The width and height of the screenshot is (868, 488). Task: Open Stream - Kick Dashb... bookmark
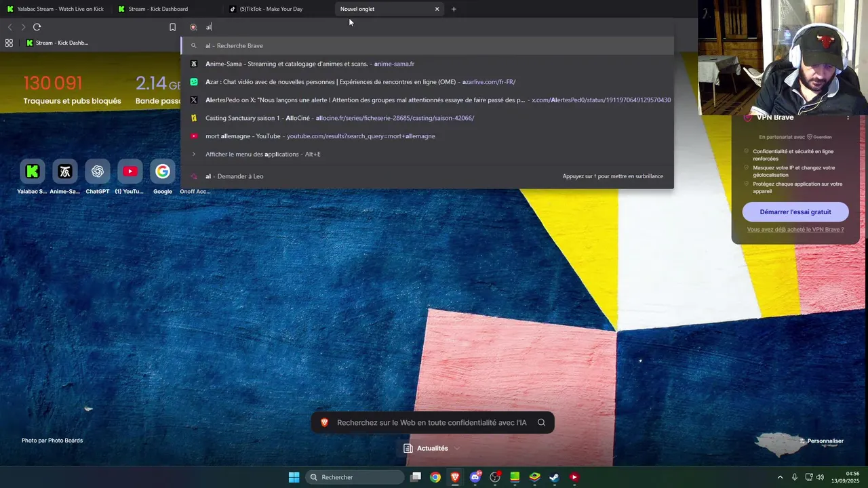coord(57,43)
